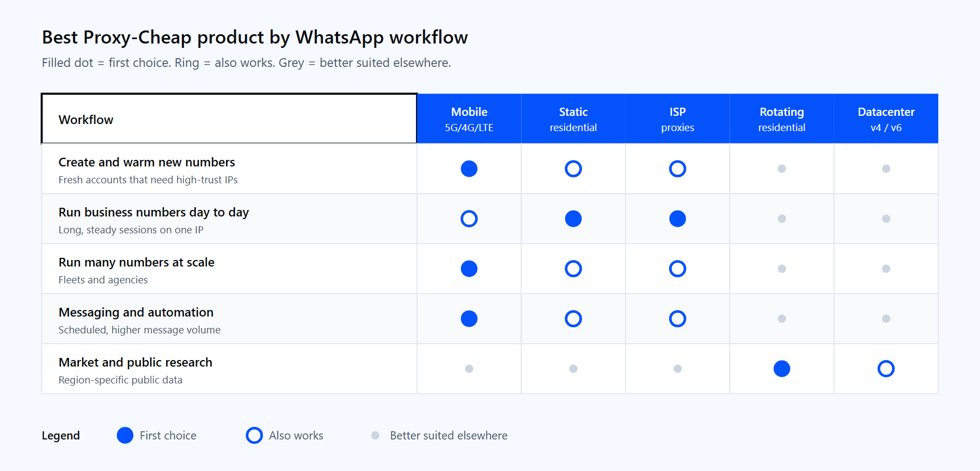980x471 pixels.
Task: Click 'Region-specific public data' subtitle text
Action: tap(120, 380)
